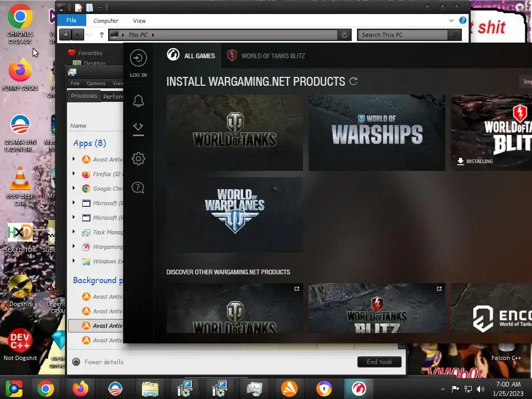Expand the first Microsoft process row
Image resolution: width=532 pixels, height=399 pixels.
(x=74, y=203)
